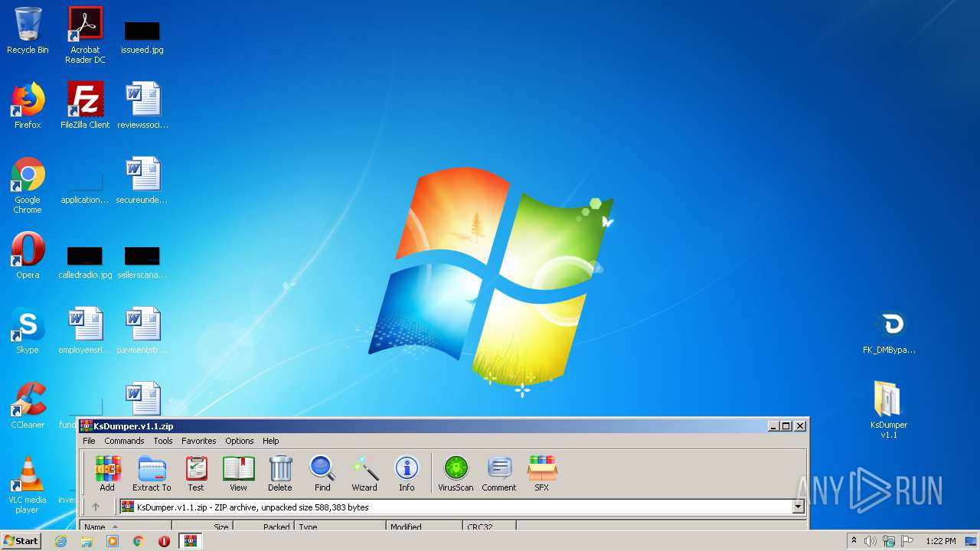This screenshot has width=980, height=551.
Task: Select the Opera desktop shortcut
Action: [28, 256]
